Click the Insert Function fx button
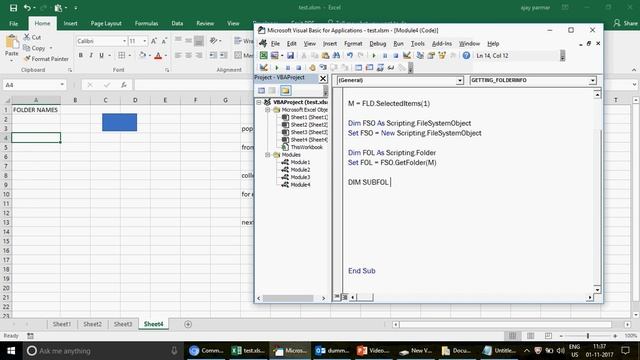Screen dimensions: 640x360 point(124,85)
